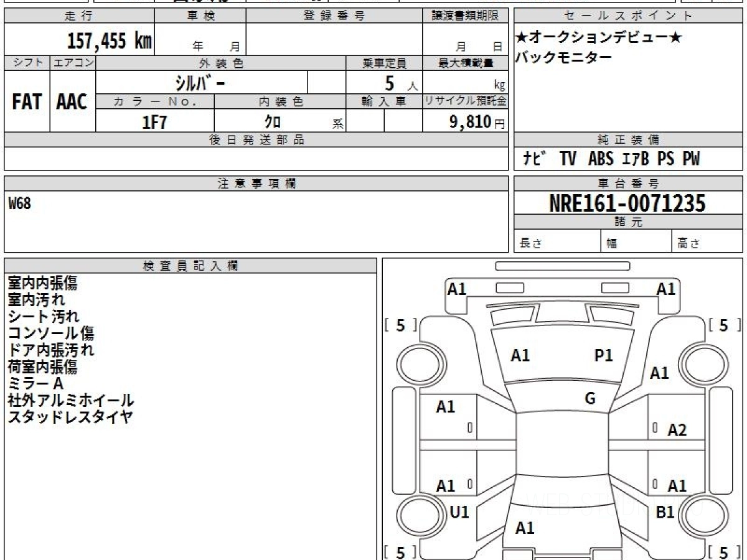Select chassis number NRE161-0071235

click(627, 203)
